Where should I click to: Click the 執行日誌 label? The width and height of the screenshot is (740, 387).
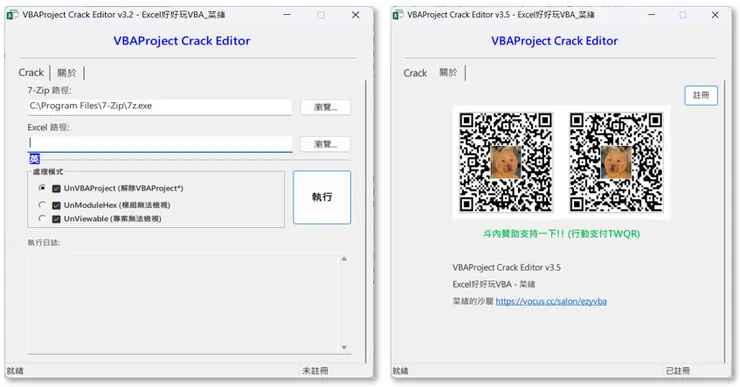coord(44,243)
